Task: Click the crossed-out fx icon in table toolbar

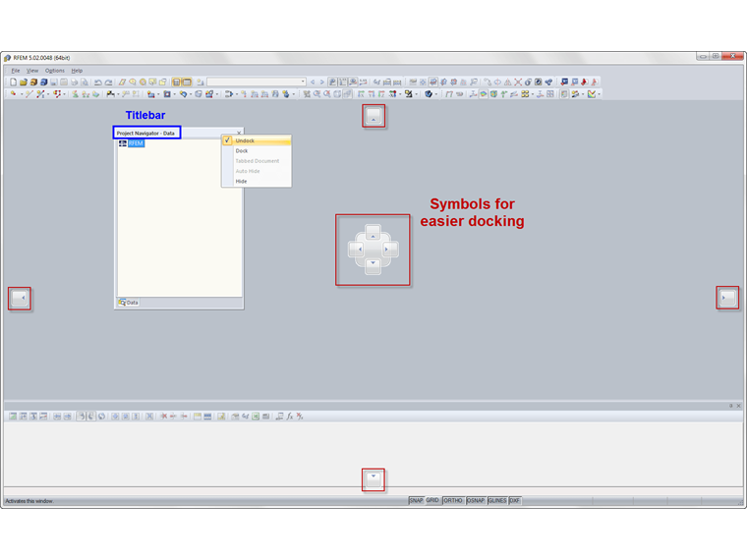Action: tap(300, 417)
